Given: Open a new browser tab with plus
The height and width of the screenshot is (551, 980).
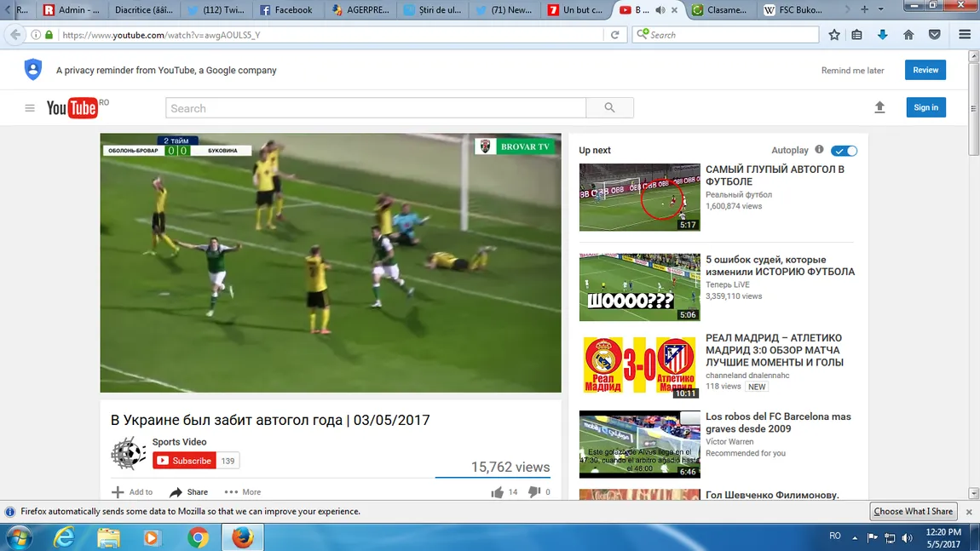Looking at the screenshot, I should [x=864, y=9].
